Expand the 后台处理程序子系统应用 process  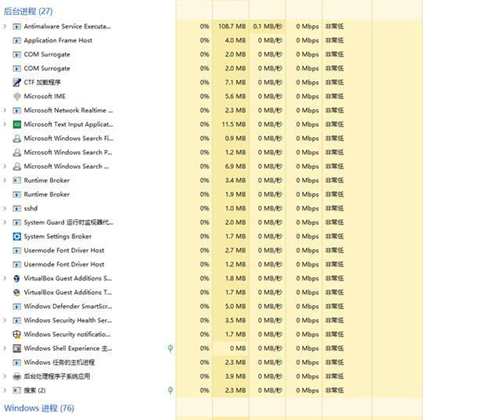pyautogui.click(x=5, y=376)
